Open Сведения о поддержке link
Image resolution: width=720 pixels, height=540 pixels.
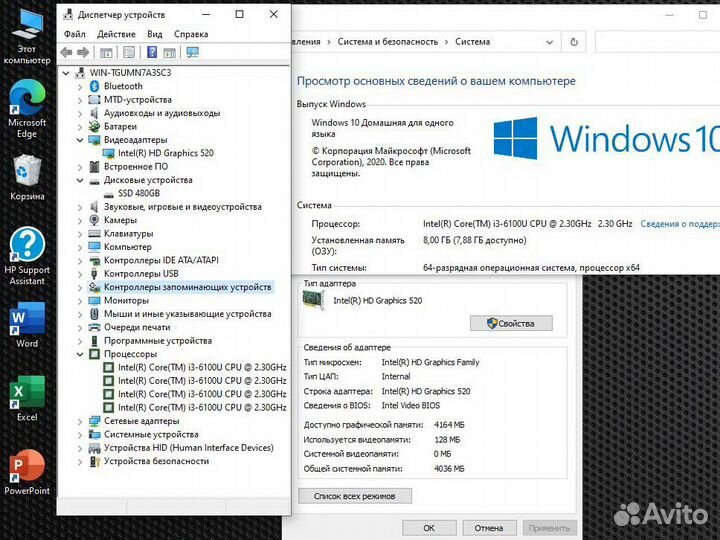(x=680, y=224)
